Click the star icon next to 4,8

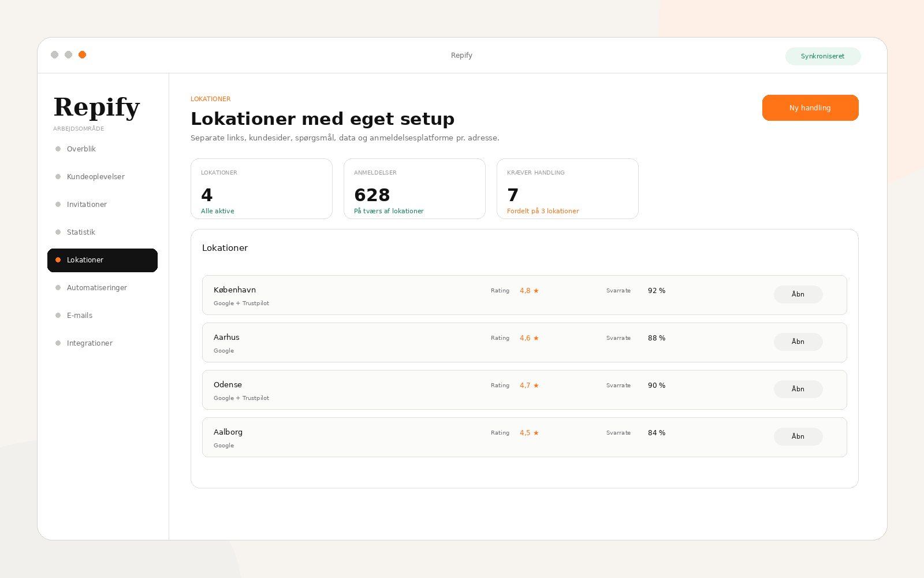pos(536,291)
